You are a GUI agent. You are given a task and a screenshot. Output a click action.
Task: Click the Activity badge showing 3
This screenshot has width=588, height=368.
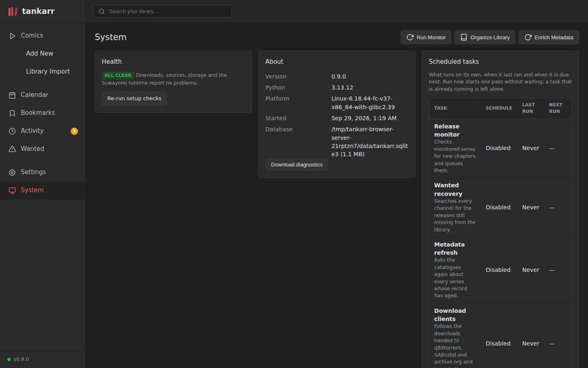[74, 131]
